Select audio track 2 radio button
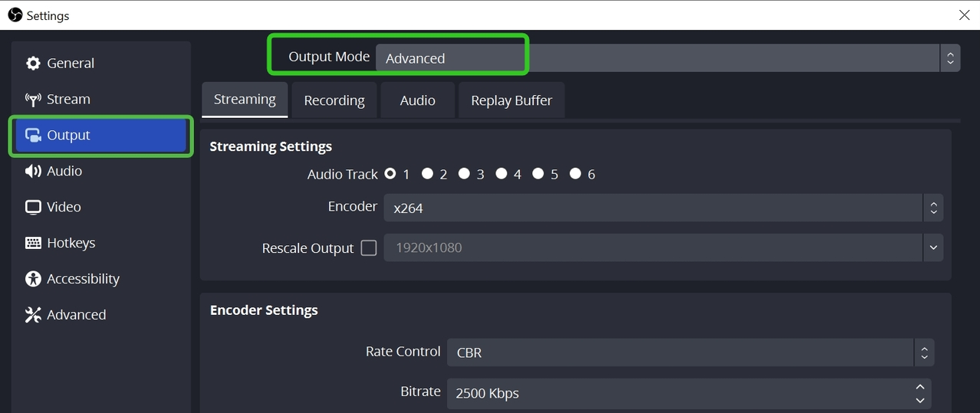980x413 pixels. tap(427, 174)
